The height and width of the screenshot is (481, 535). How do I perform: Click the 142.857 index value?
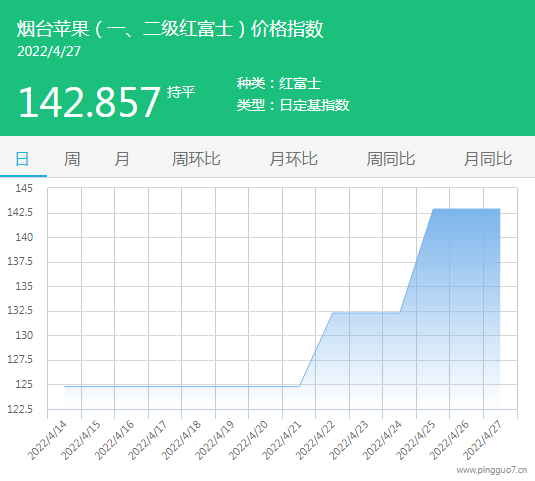[x=89, y=102]
